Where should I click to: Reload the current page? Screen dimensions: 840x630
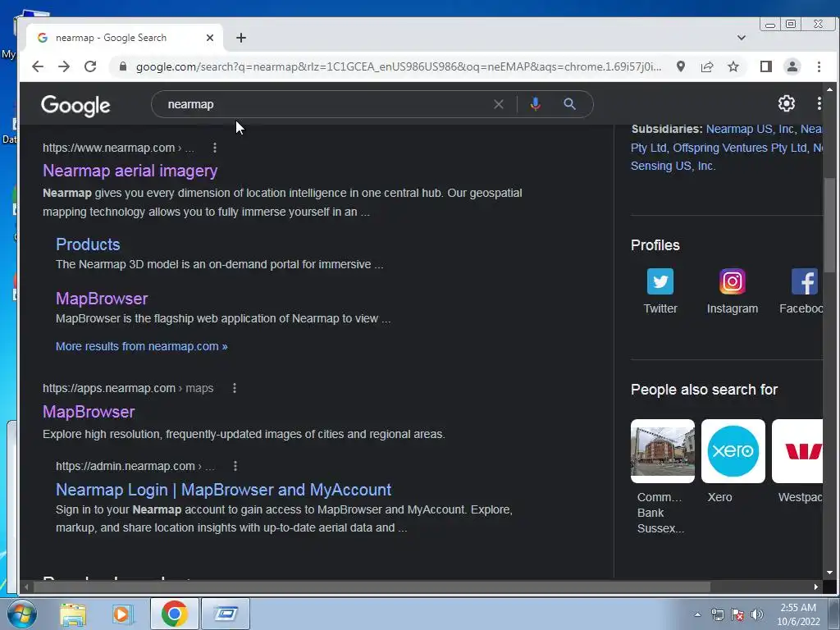coord(90,66)
